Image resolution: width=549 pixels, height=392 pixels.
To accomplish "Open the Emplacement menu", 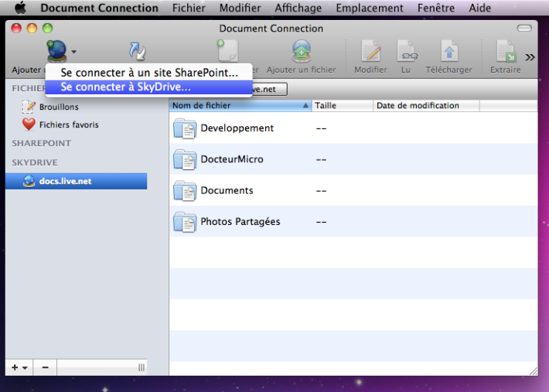I will pyautogui.click(x=370, y=8).
